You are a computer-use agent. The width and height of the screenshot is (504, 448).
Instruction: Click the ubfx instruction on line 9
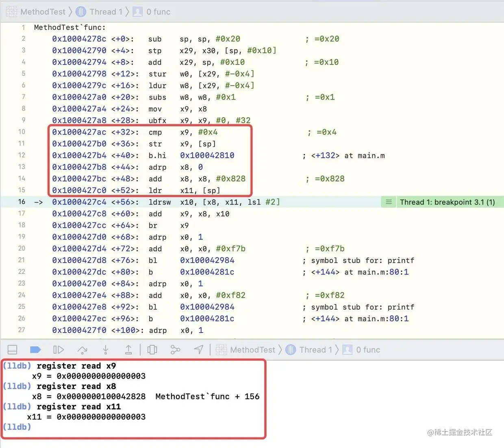(157, 120)
